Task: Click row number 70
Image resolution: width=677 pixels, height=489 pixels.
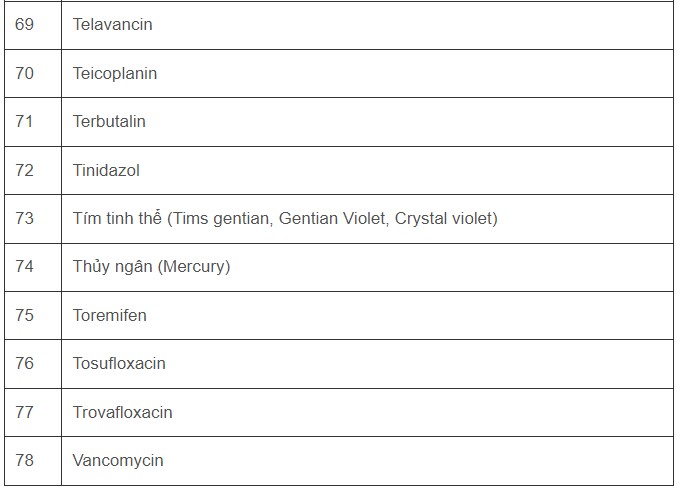Action: [x=24, y=73]
